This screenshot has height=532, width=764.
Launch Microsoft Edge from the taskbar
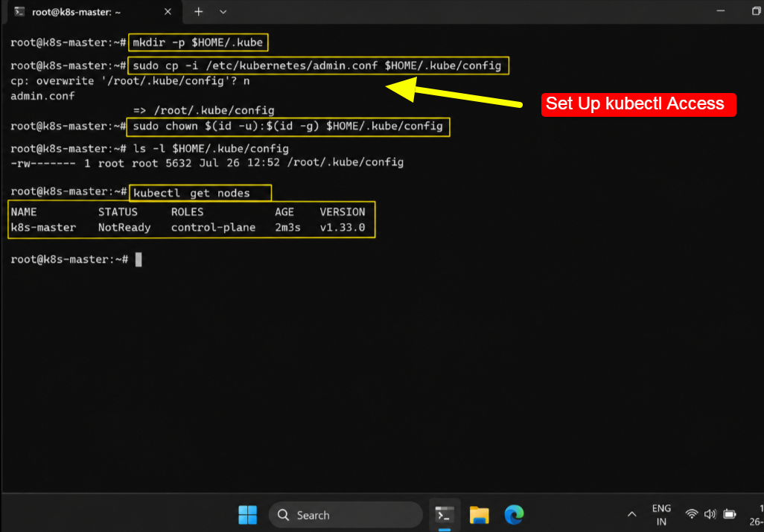coord(514,514)
